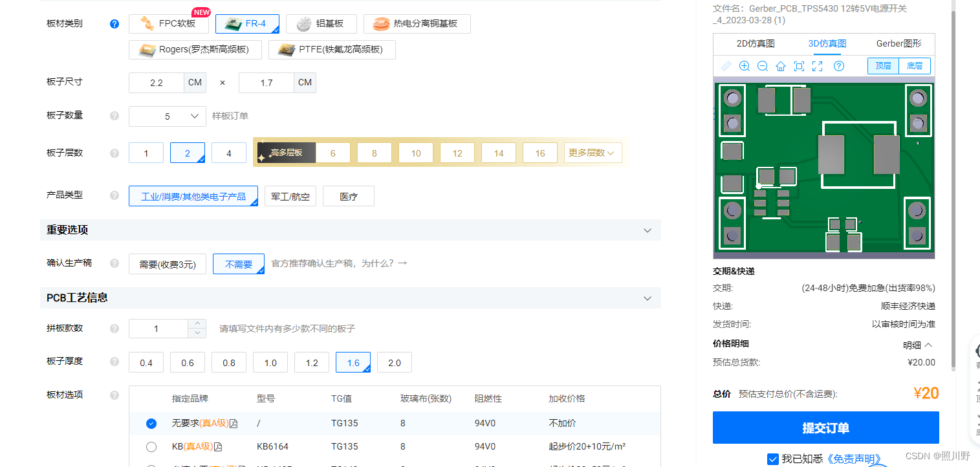
Task: Select board thickness 2.0
Action: tap(395, 362)
